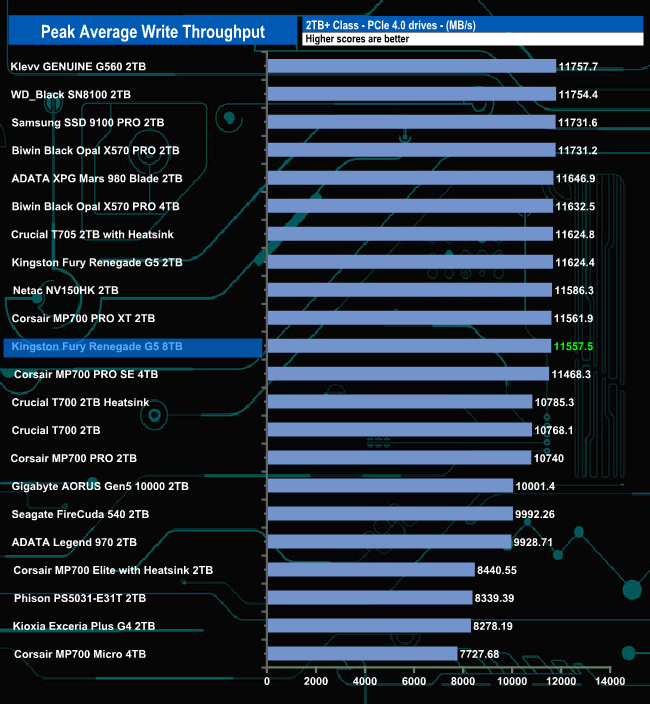Click the Peak Average Write Throughput title
Image resolution: width=650 pixels, height=704 pixels.
click(152, 32)
